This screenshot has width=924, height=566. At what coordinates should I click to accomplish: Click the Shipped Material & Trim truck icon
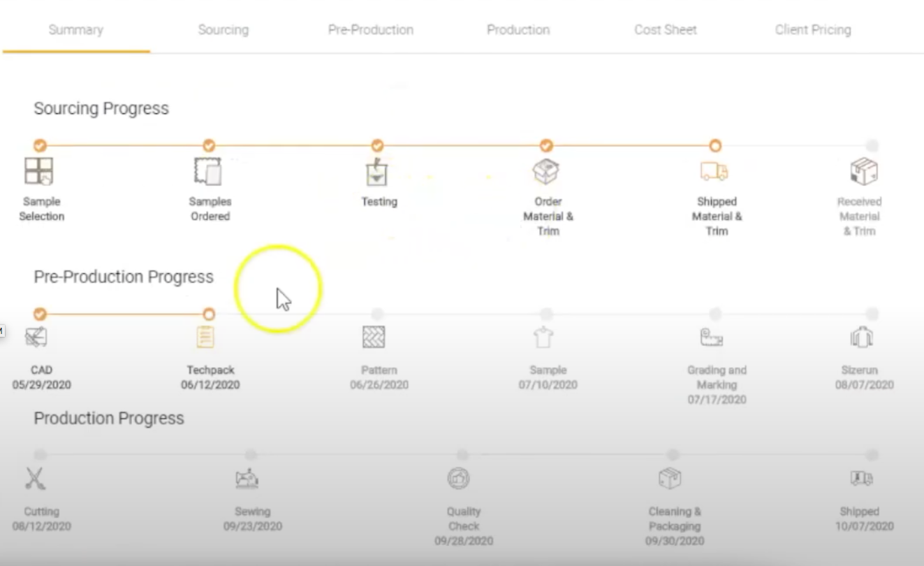[714, 171]
